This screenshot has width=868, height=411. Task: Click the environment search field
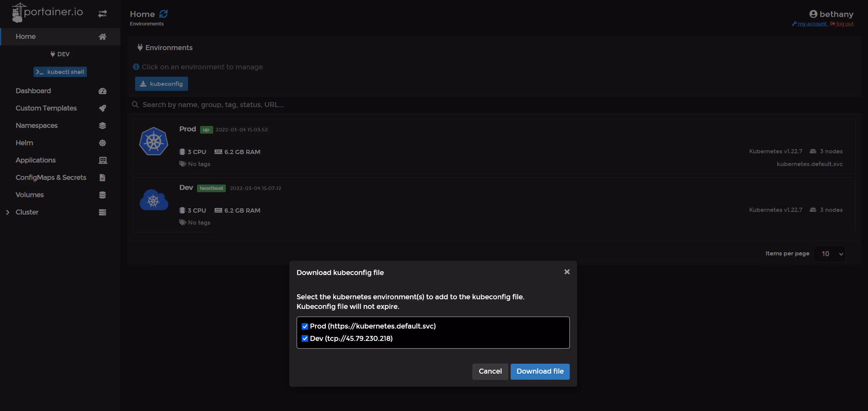(x=494, y=105)
